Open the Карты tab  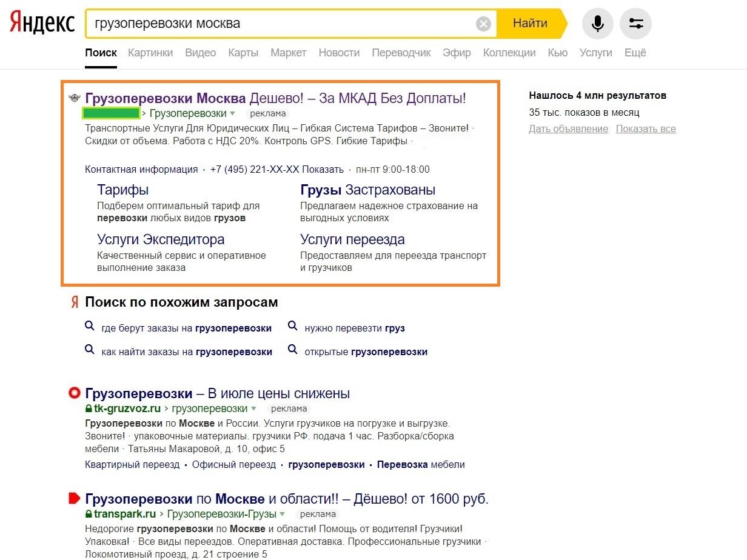tap(243, 53)
